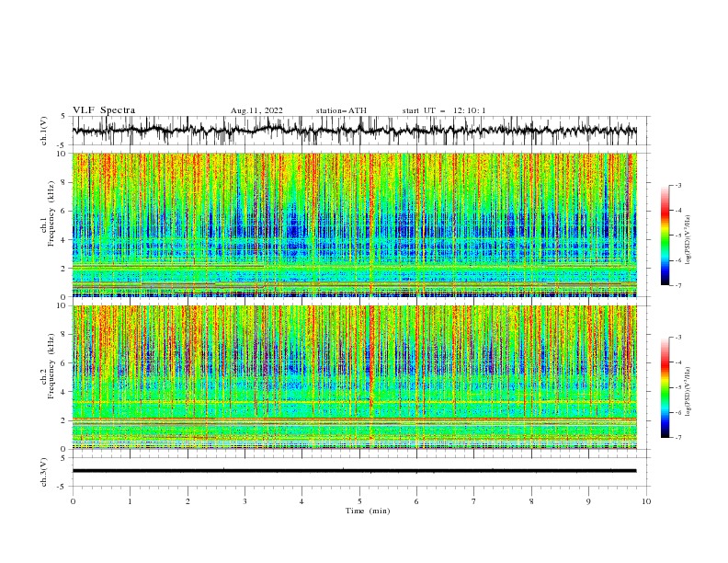This screenshot has width=728, height=563.
Task: Click time-axis tick label "8"
Action: click(x=531, y=501)
